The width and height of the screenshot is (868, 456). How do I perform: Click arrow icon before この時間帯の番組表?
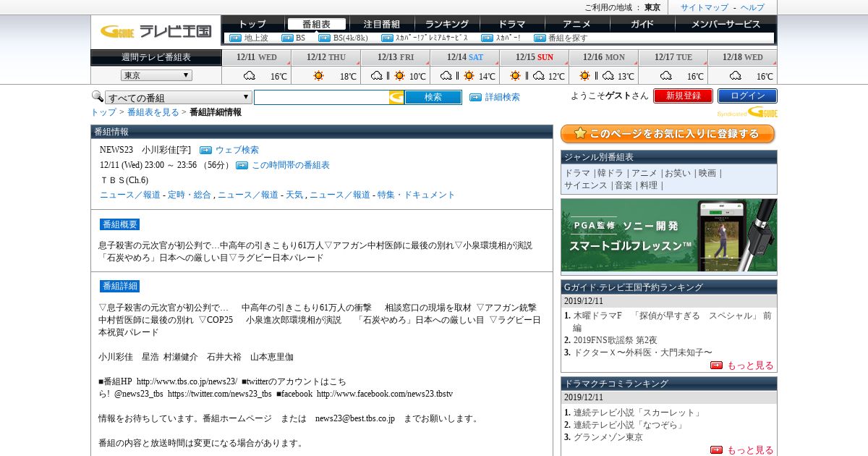tap(242, 165)
